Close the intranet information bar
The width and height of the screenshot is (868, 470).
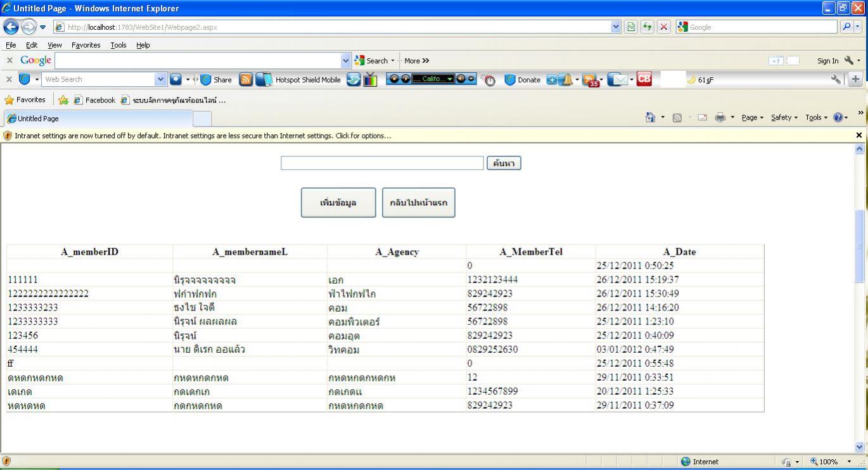859,136
